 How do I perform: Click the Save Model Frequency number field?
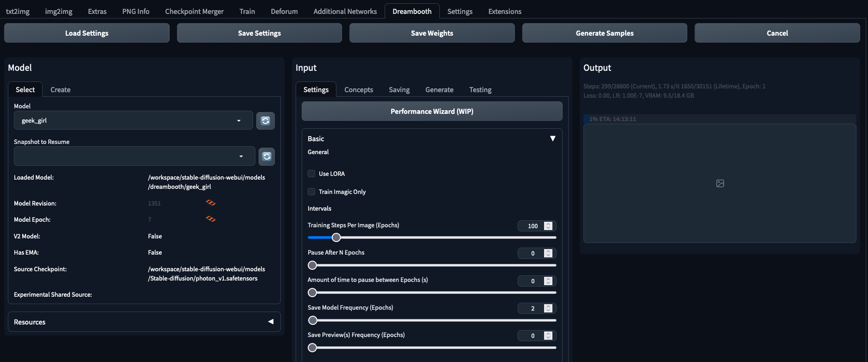532,308
